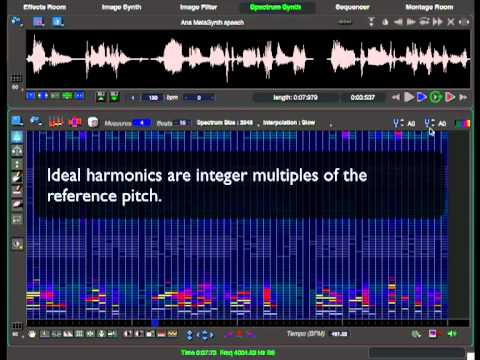Click the white cube icon in the spectrum toolbar
The height and width of the screenshot is (360, 480).
93,122
